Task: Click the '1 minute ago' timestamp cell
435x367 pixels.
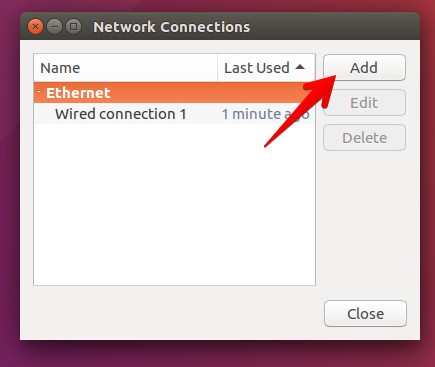Action: point(265,114)
